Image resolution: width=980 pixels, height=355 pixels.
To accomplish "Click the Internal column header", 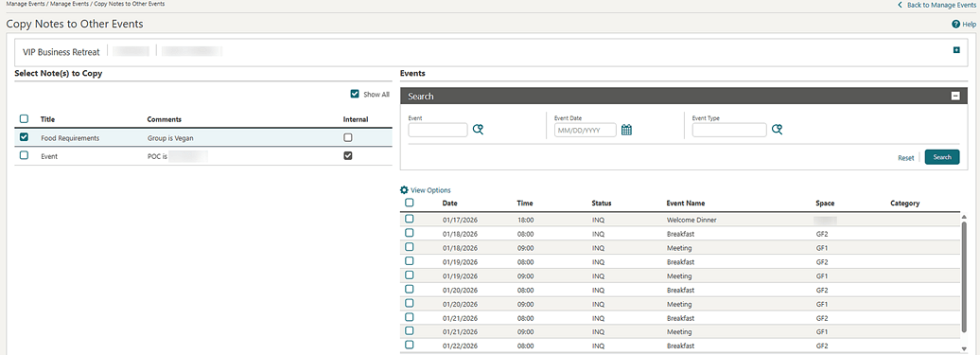I will pyautogui.click(x=356, y=119).
